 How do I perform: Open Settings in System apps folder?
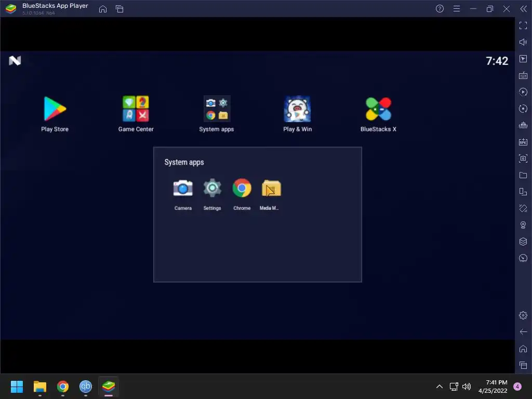(212, 188)
